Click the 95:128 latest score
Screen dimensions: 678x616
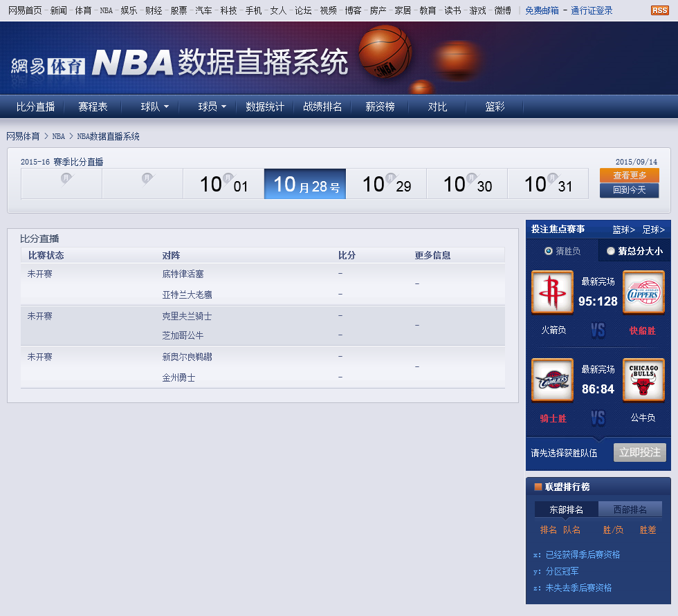pos(598,301)
